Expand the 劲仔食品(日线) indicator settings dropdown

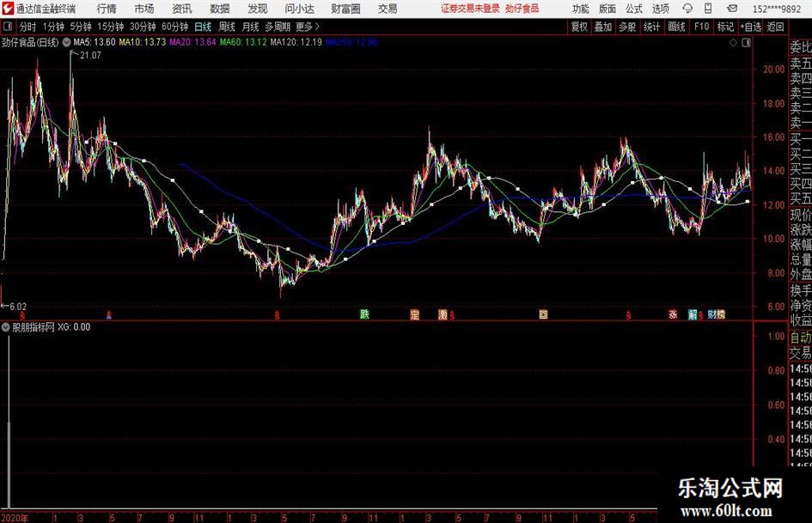coord(66,42)
